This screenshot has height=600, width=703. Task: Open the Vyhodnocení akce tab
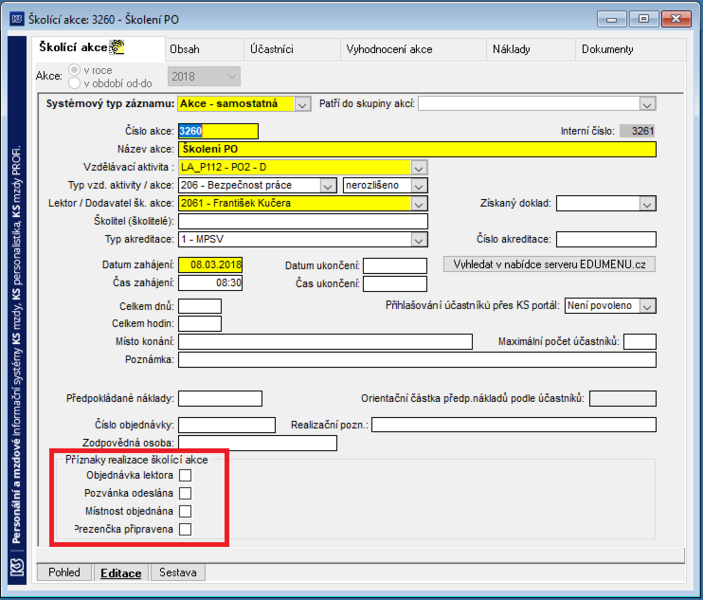point(413,49)
